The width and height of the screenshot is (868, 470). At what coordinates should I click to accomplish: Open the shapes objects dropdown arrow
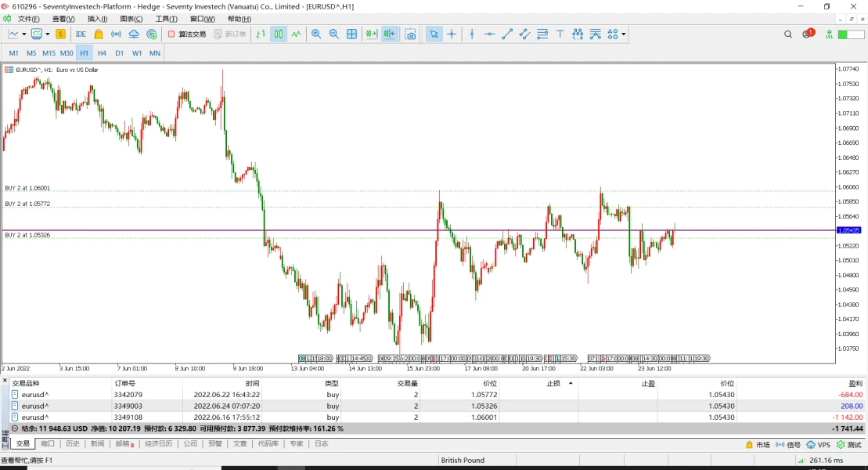click(624, 34)
